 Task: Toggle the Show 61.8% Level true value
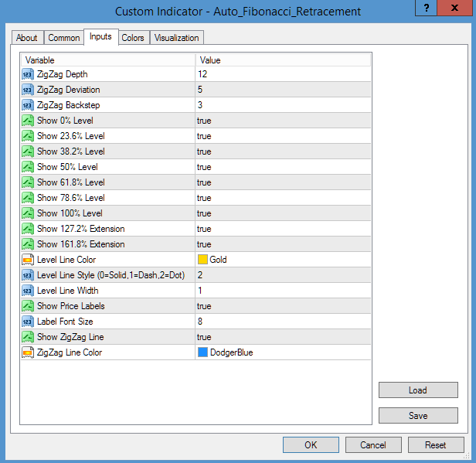(x=204, y=182)
